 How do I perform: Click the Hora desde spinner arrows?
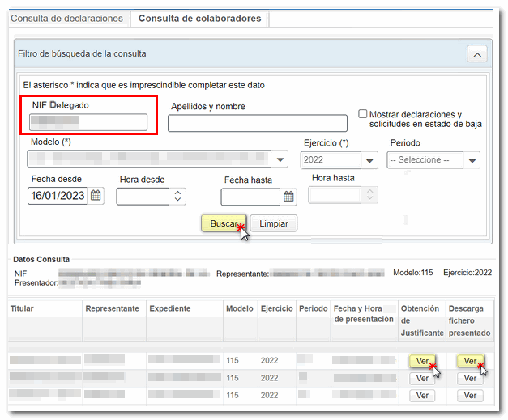coord(177,196)
